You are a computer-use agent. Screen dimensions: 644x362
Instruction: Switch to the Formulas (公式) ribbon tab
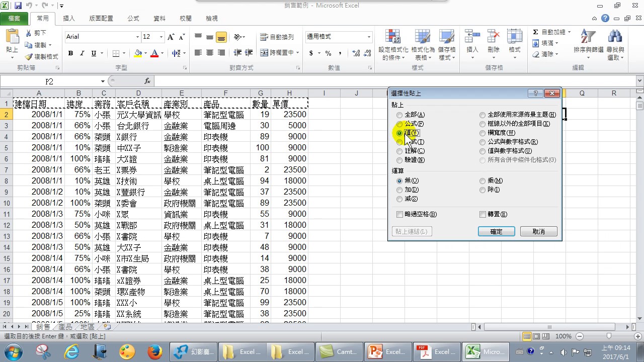click(133, 19)
